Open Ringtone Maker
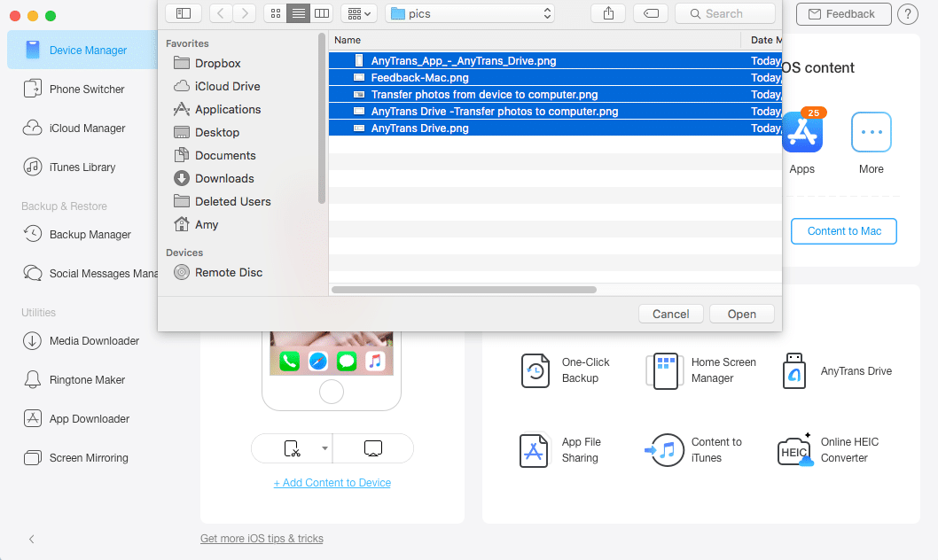The width and height of the screenshot is (938, 560). (x=74, y=379)
